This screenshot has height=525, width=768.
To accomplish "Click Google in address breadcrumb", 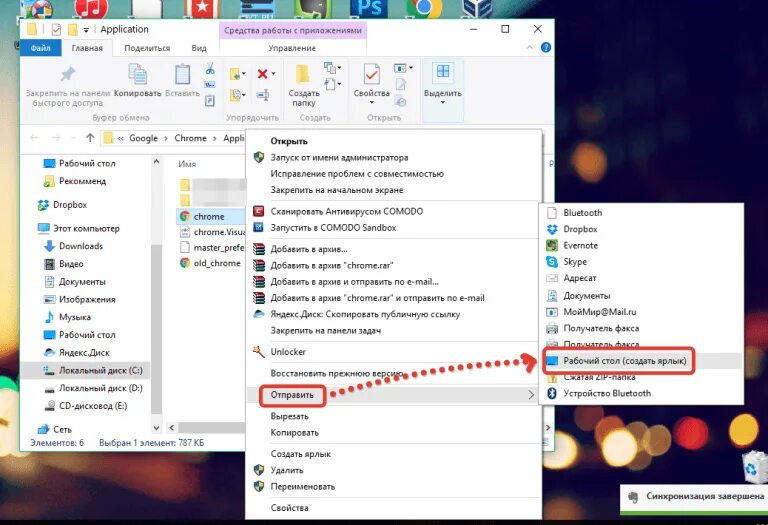I will [x=143, y=138].
